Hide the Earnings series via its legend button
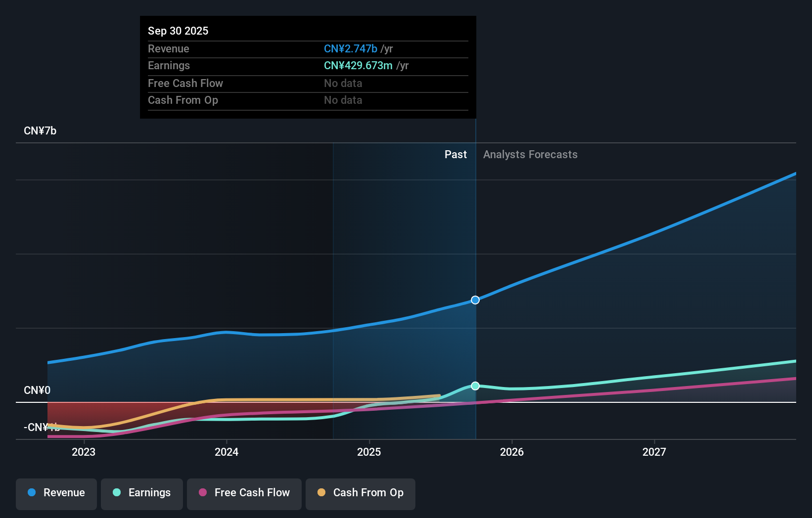 coord(142,493)
